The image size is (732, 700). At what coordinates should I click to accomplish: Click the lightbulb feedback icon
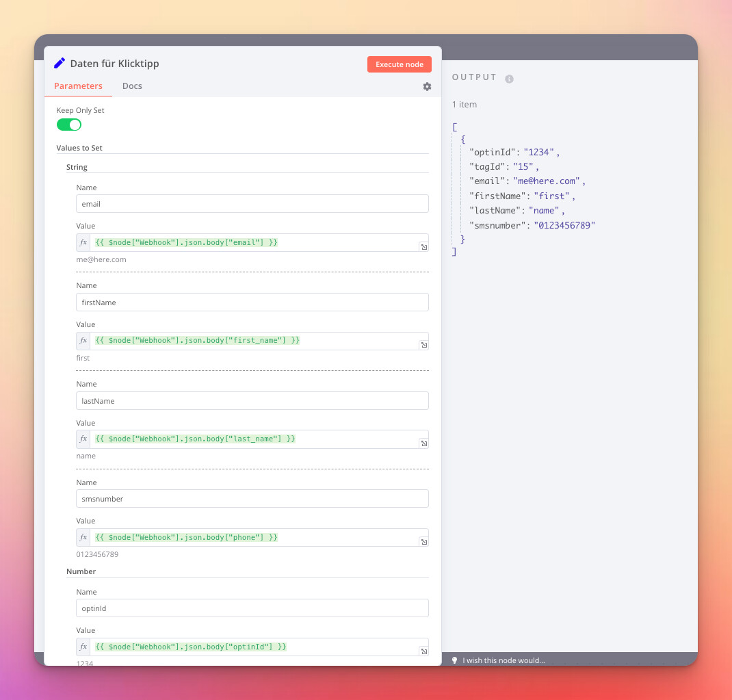[x=454, y=660]
